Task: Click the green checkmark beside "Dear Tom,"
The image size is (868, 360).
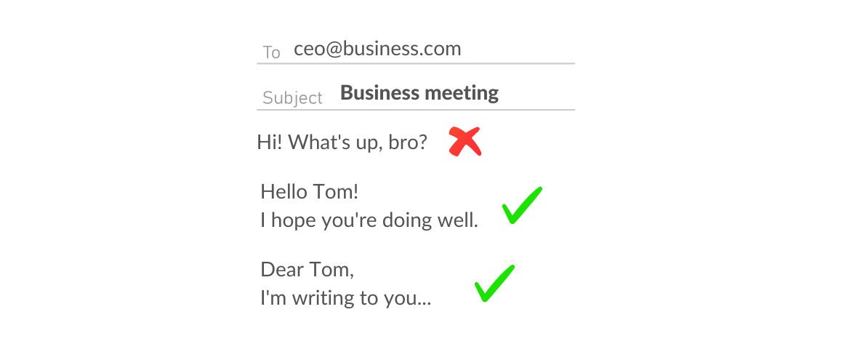Action: coord(494,283)
